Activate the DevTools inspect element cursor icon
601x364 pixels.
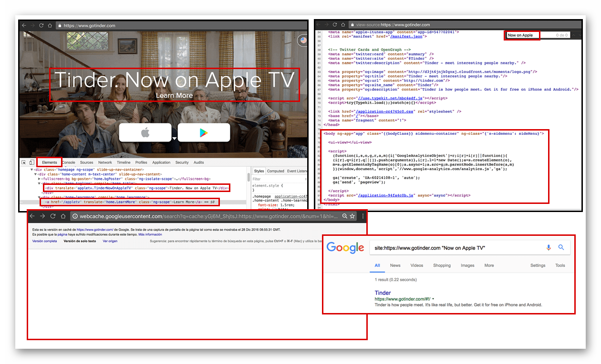click(24, 162)
